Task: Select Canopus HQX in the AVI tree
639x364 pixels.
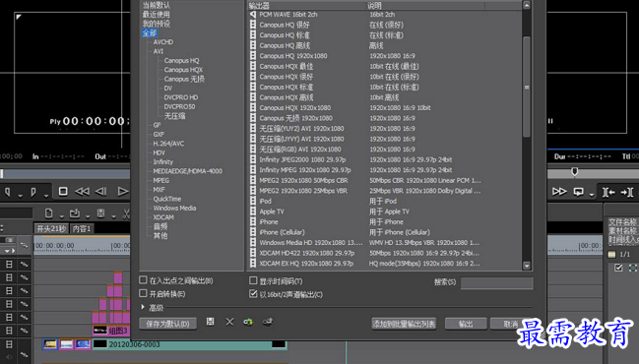Action: pos(183,70)
